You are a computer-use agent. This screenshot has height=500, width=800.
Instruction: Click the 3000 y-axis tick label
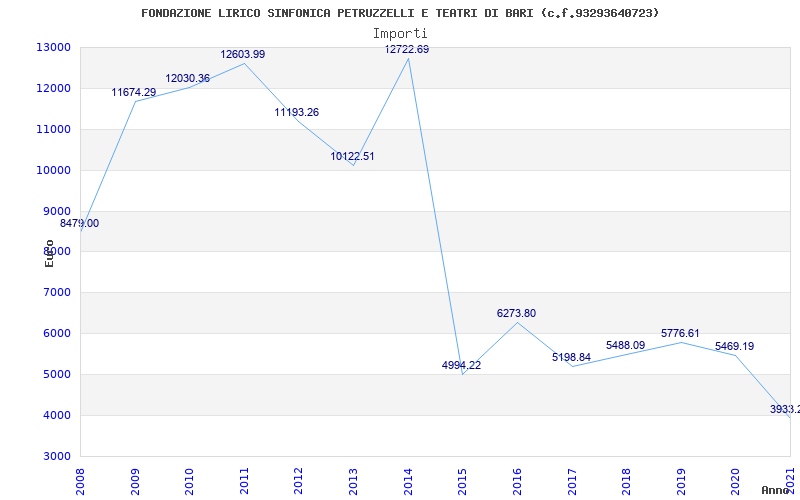pos(56,456)
